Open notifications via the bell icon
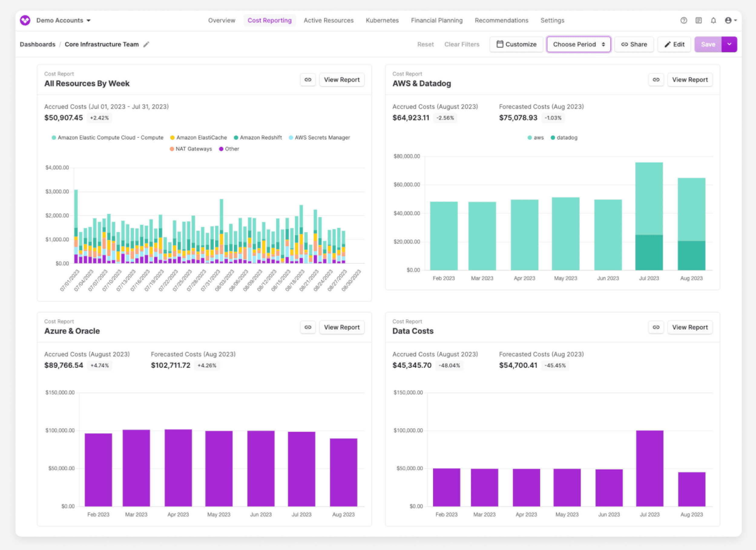The width and height of the screenshot is (756, 550). pos(714,20)
